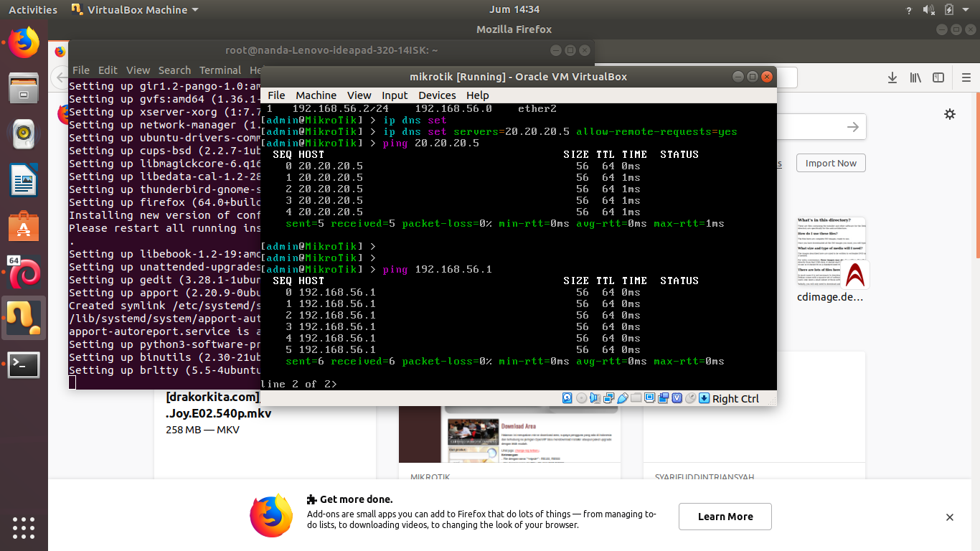Show Firefox sidebars icon
Image resolution: width=980 pixels, height=551 pixels.
938,77
